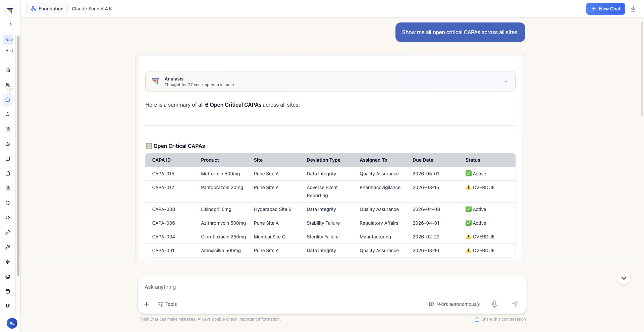The width and height of the screenshot is (644, 332).
Task: Switch to the Nav tab
Action: tap(9, 40)
